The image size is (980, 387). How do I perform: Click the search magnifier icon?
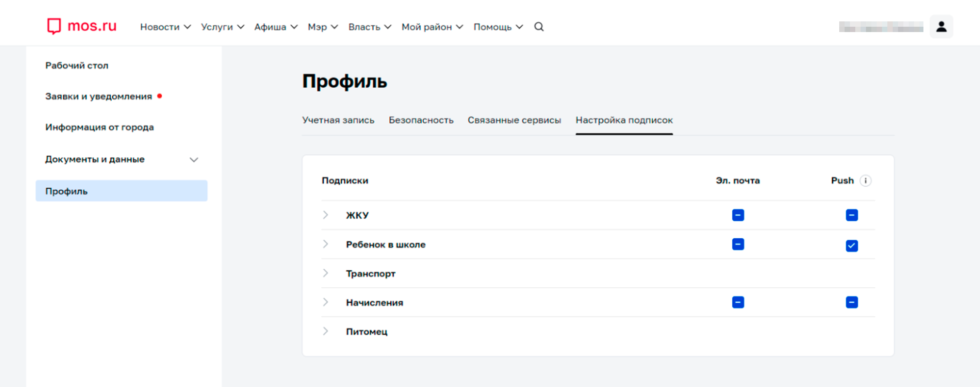[x=539, y=27]
